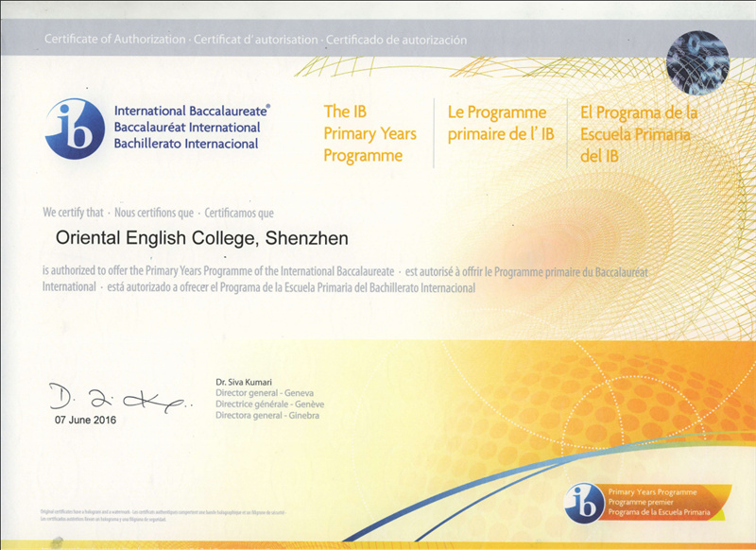
Task: Click the Spanish sentence 'está autorizado a ofrecer el Programa'
Action: [x=291, y=288]
